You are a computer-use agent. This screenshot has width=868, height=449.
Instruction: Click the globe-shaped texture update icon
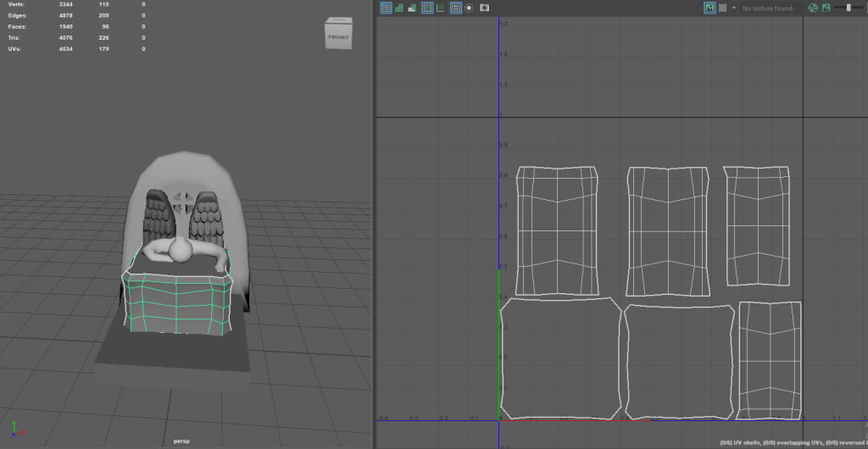click(x=813, y=8)
